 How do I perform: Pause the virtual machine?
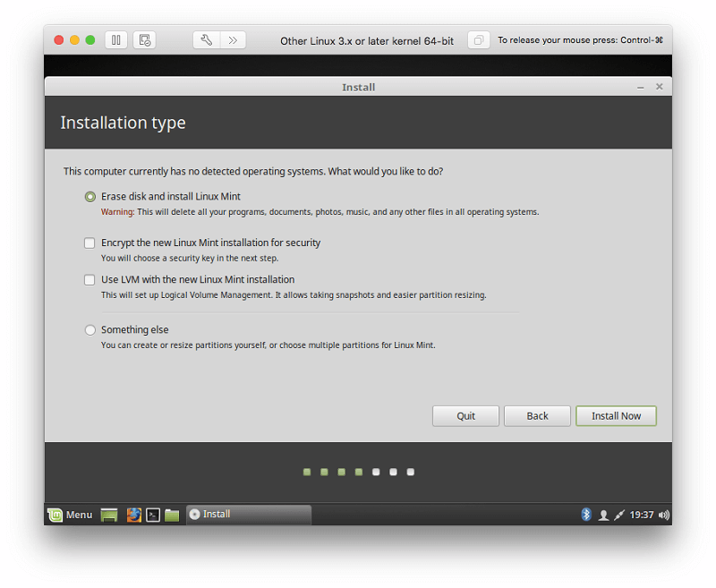tap(116, 40)
